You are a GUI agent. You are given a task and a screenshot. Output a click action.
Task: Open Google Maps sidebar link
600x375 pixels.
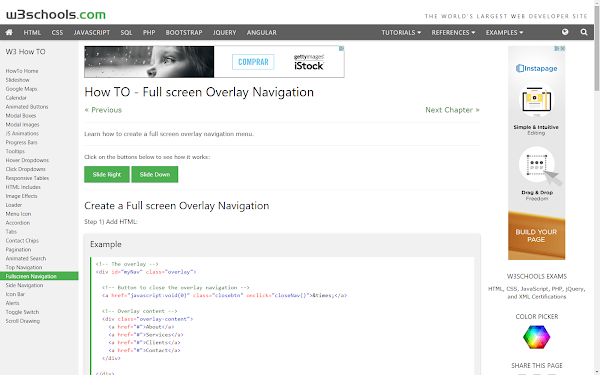(x=21, y=89)
